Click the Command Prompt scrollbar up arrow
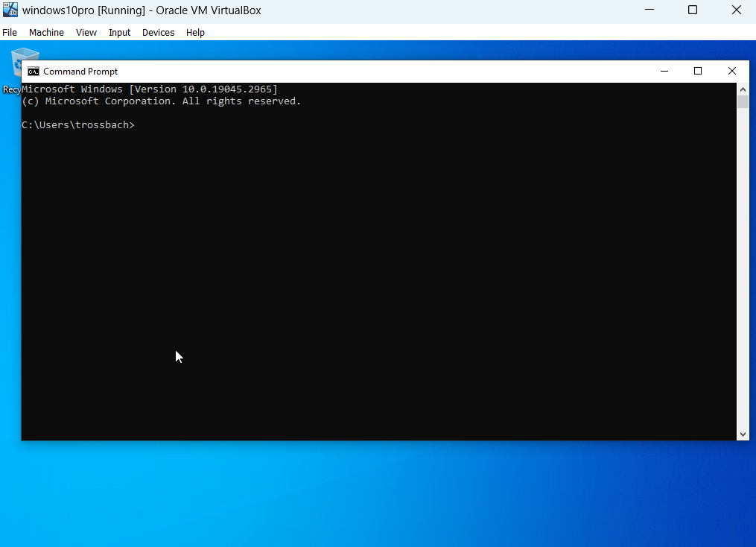The image size is (756, 547). pos(743,89)
